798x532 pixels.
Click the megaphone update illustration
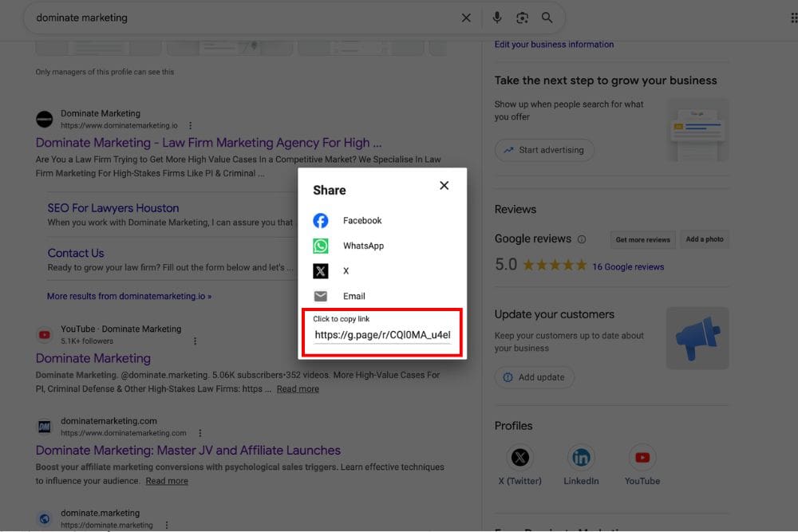(697, 338)
